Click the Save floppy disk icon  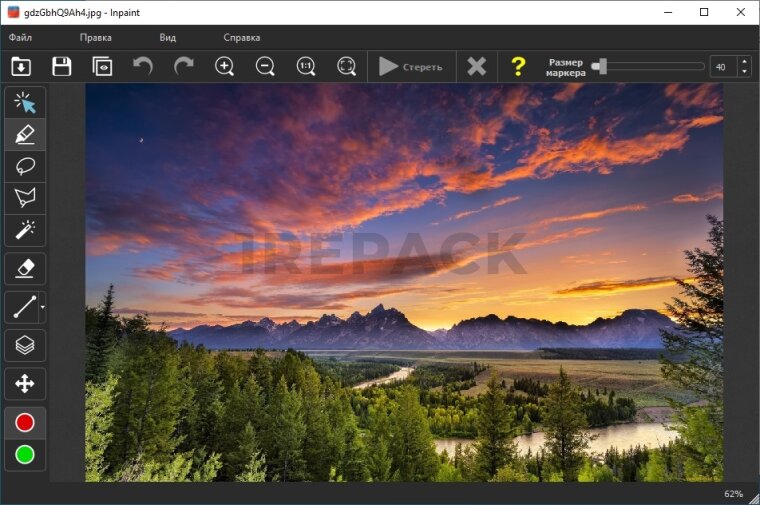(x=62, y=67)
